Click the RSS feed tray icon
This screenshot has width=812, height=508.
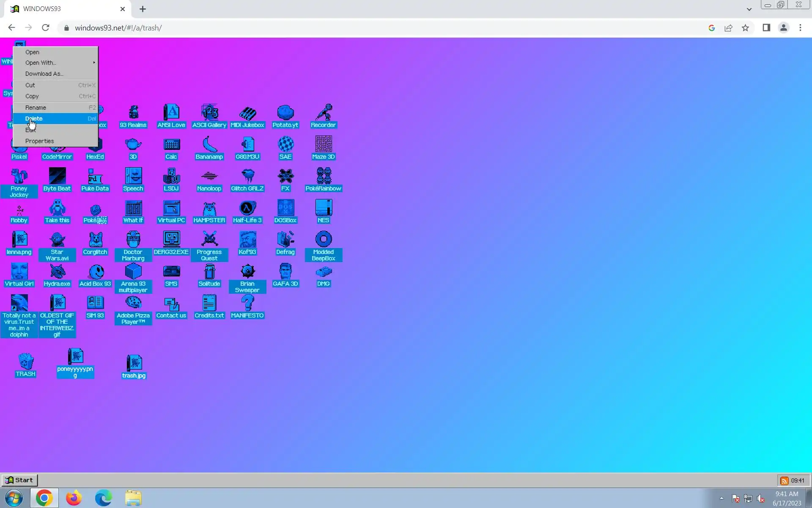pyautogui.click(x=784, y=480)
